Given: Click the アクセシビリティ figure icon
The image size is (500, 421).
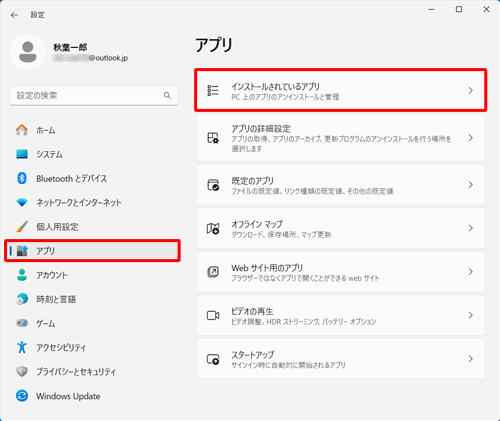Looking at the screenshot, I should (x=22, y=347).
